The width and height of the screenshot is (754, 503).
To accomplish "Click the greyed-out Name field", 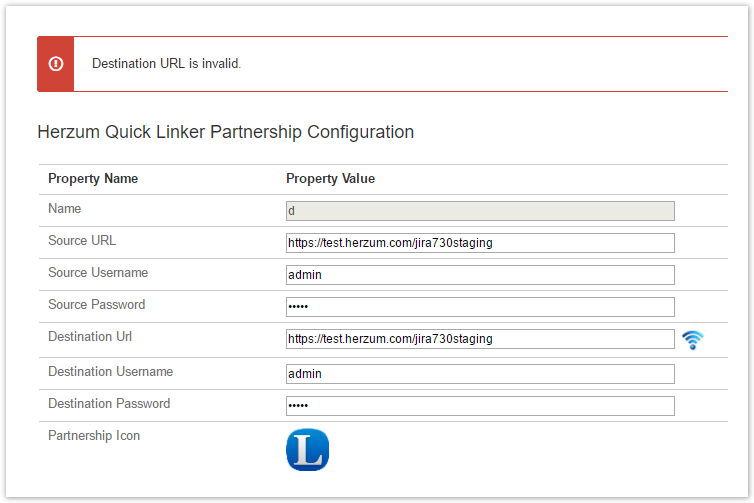I will click(x=480, y=211).
